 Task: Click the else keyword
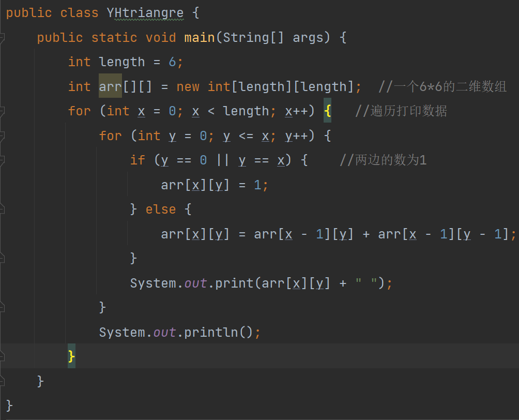(x=161, y=209)
